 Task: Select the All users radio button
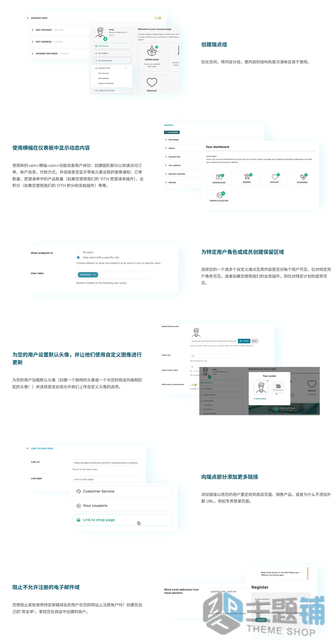point(78,252)
